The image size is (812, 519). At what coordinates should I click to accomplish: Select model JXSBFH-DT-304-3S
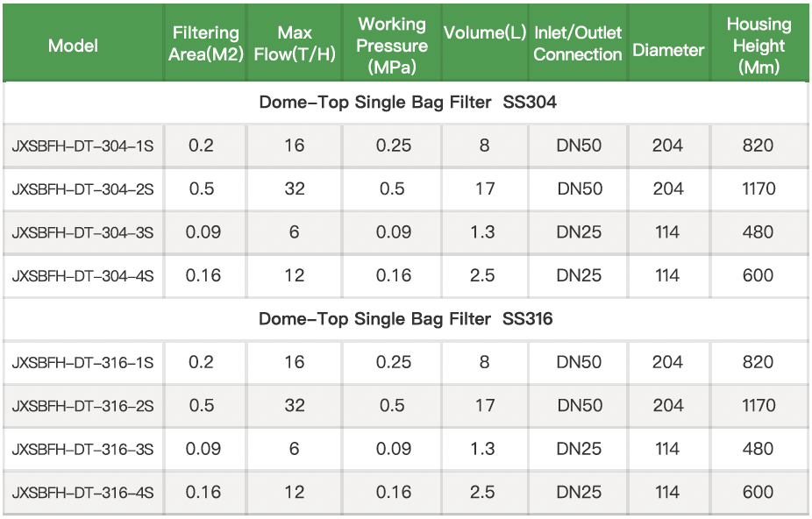pos(83,232)
